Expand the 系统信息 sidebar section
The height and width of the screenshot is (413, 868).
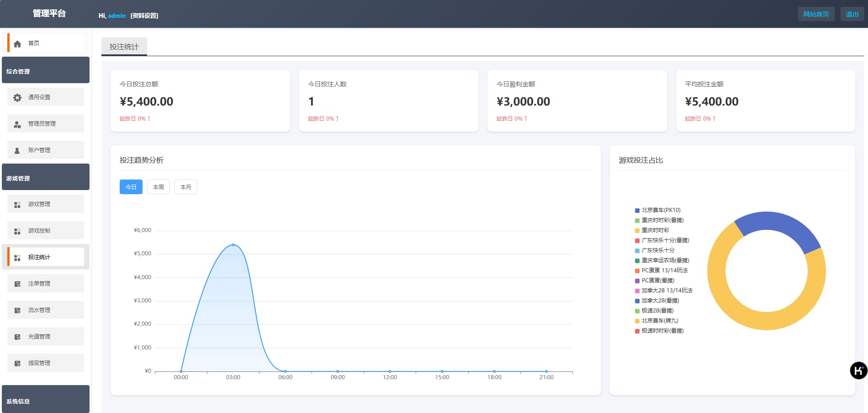pyautogui.click(x=46, y=400)
